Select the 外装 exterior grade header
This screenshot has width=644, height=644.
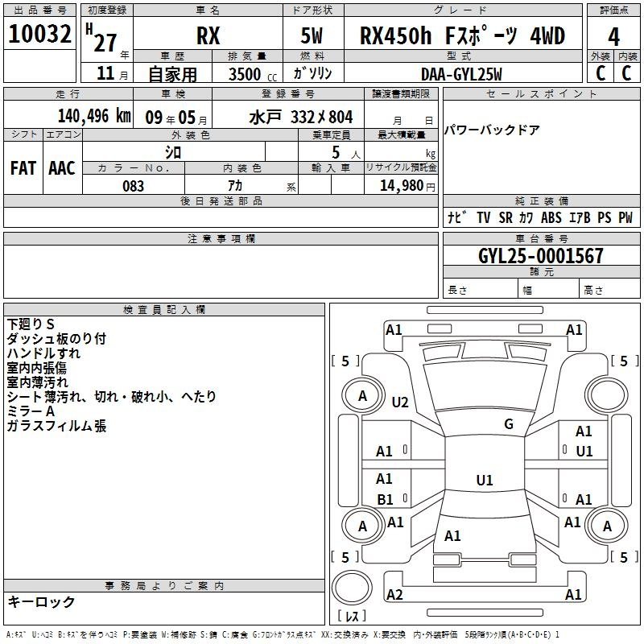coord(601,56)
